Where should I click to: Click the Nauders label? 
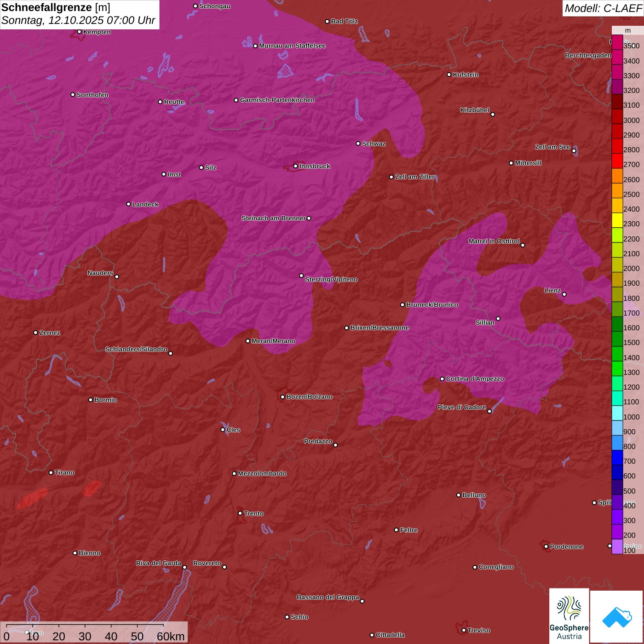[x=100, y=273]
